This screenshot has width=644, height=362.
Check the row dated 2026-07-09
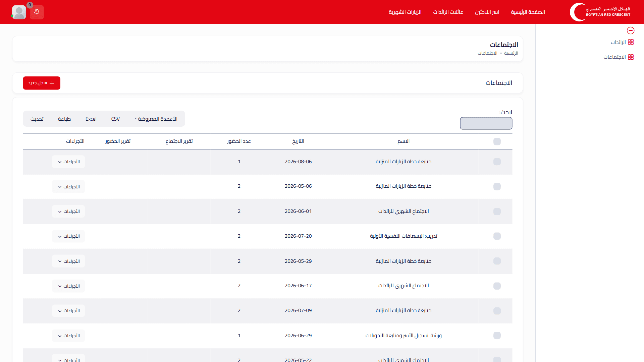click(497, 311)
